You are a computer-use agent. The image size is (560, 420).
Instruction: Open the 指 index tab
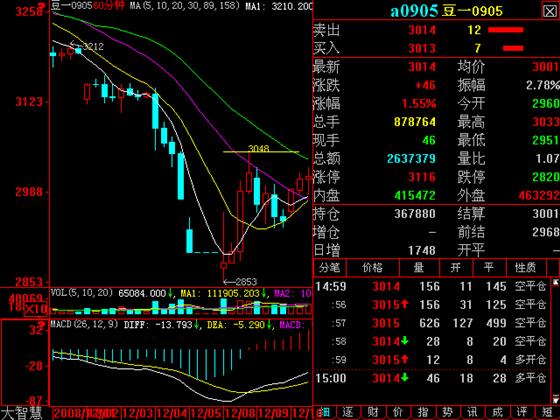click(423, 413)
